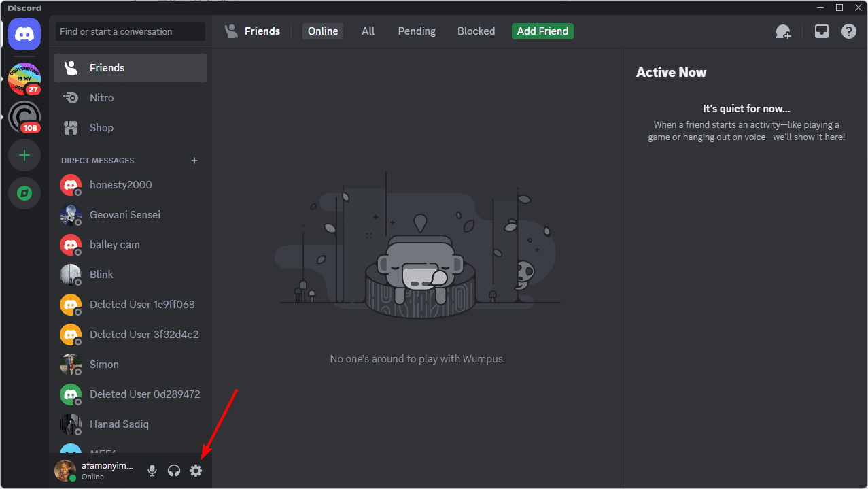868x489 pixels.
Task: Click Geovani Sensei avatar
Action: (71, 215)
